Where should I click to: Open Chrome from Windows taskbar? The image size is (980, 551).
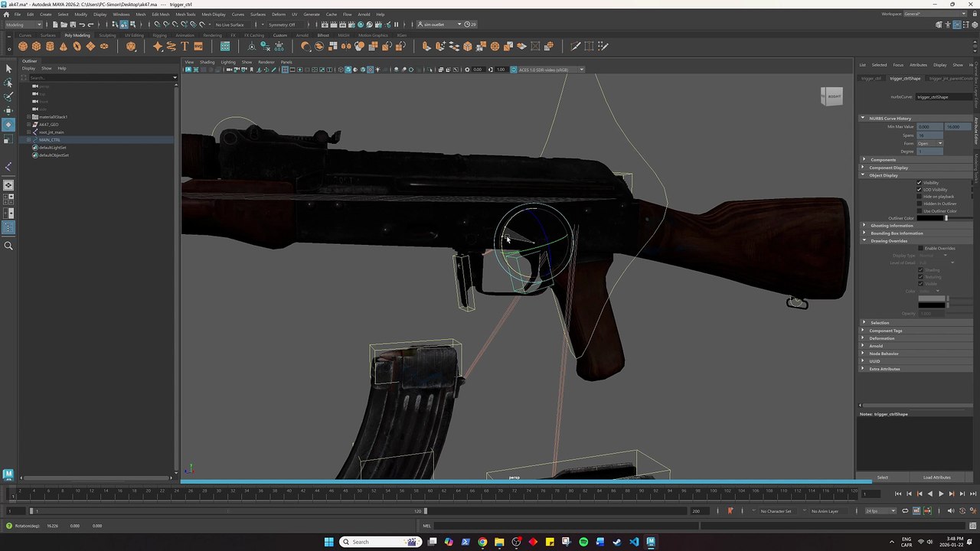[482, 542]
